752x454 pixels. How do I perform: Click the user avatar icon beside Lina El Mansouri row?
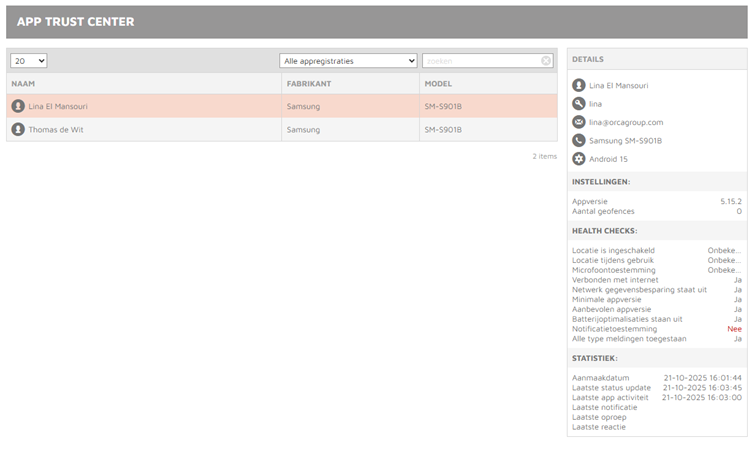(x=18, y=106)
